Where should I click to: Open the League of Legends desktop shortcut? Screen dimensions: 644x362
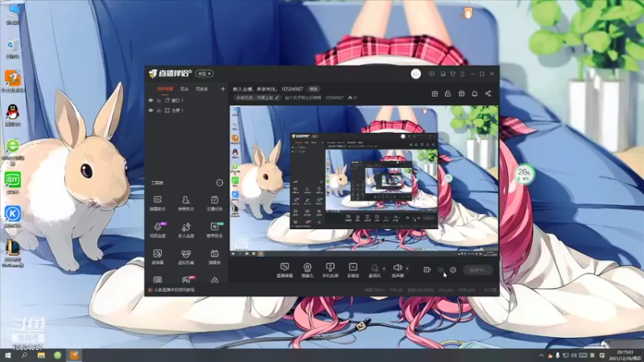coord(13,253)
